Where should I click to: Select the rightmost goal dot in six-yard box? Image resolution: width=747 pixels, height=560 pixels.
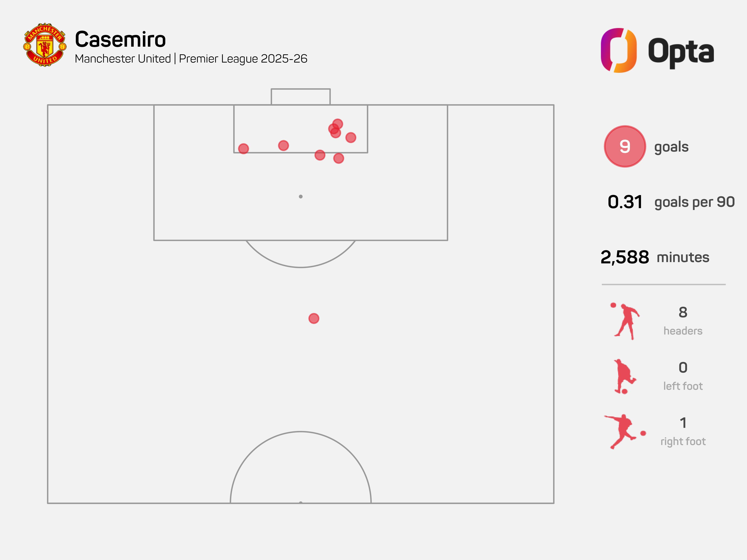[x=351, y=137]
